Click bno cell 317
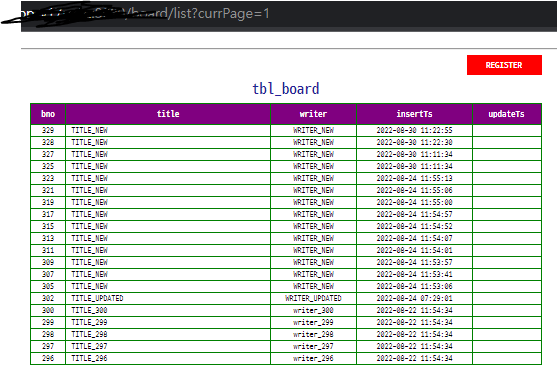The width and height of the screenshot is (557, 366). coord(48,215)
